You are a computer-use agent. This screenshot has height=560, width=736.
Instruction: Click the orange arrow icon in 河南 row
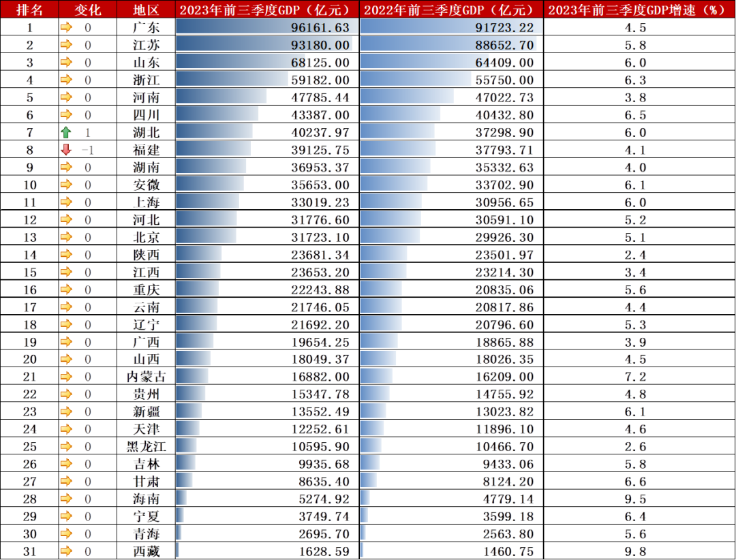(66, 97)
